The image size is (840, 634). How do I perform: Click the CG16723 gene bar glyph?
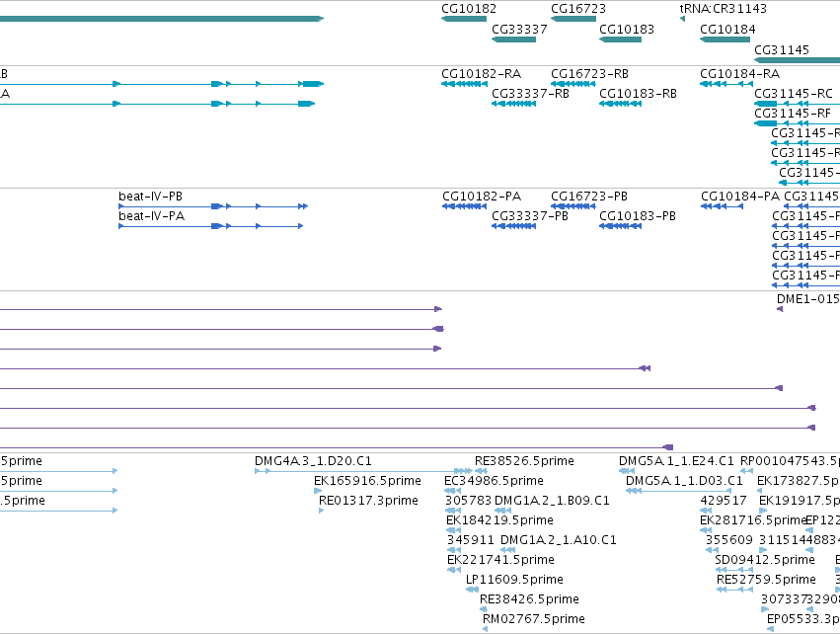pyautogui.click(x=573, y=20)
